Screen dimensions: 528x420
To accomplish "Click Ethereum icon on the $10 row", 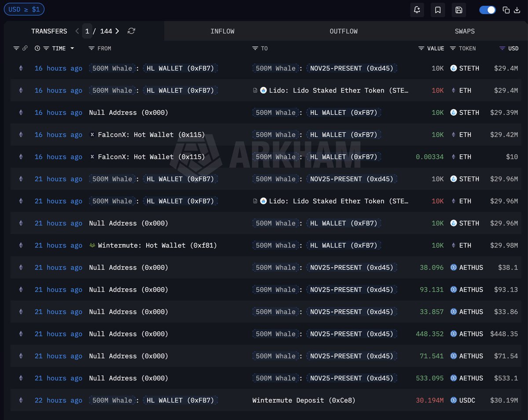I will click(21, 157).
